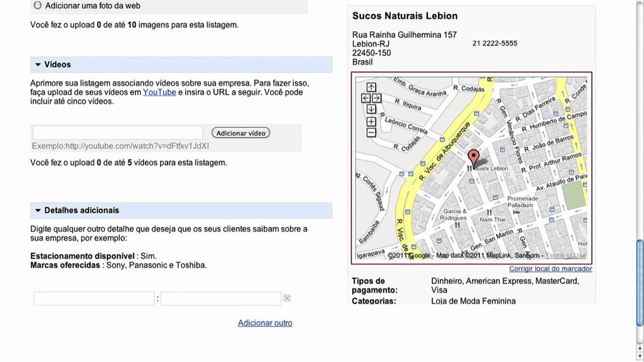
Task: Focus the video URL input field
Action: 118,133
